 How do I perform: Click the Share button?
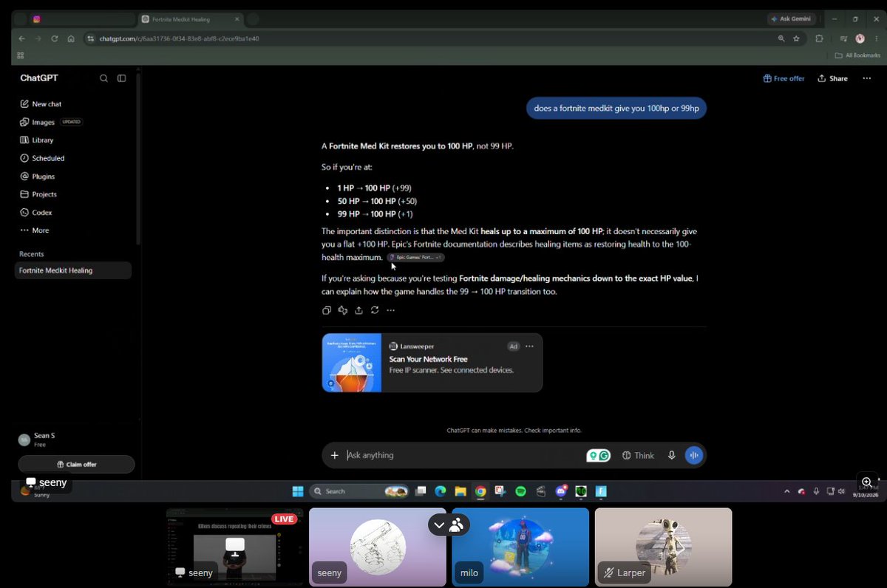(833, 78)
